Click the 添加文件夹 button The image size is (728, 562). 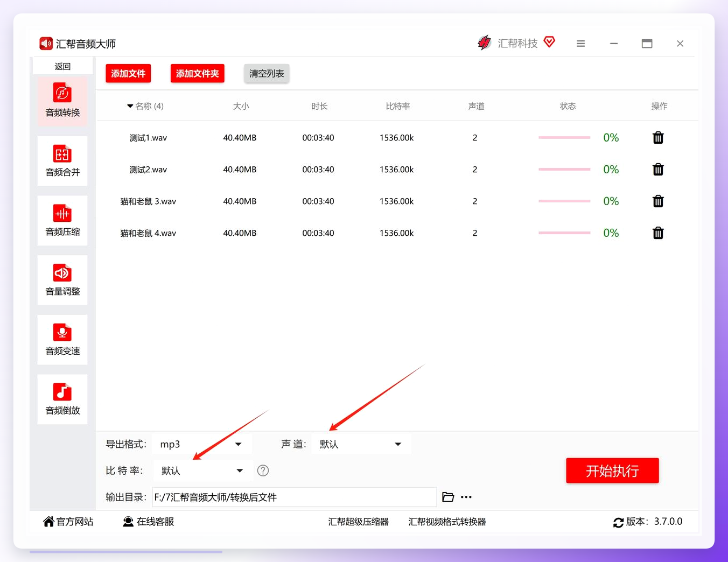click(x=197, y=73)
